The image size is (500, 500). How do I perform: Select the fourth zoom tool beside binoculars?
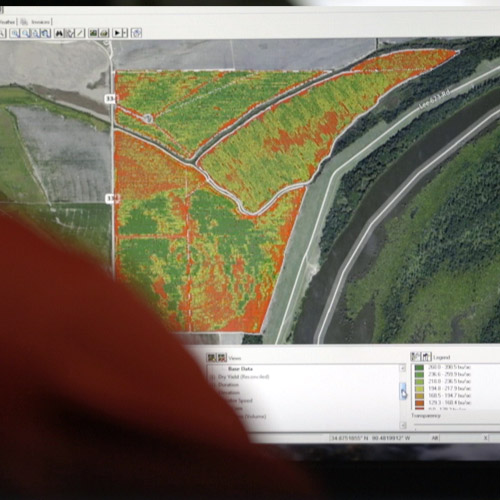click(46, 33)
